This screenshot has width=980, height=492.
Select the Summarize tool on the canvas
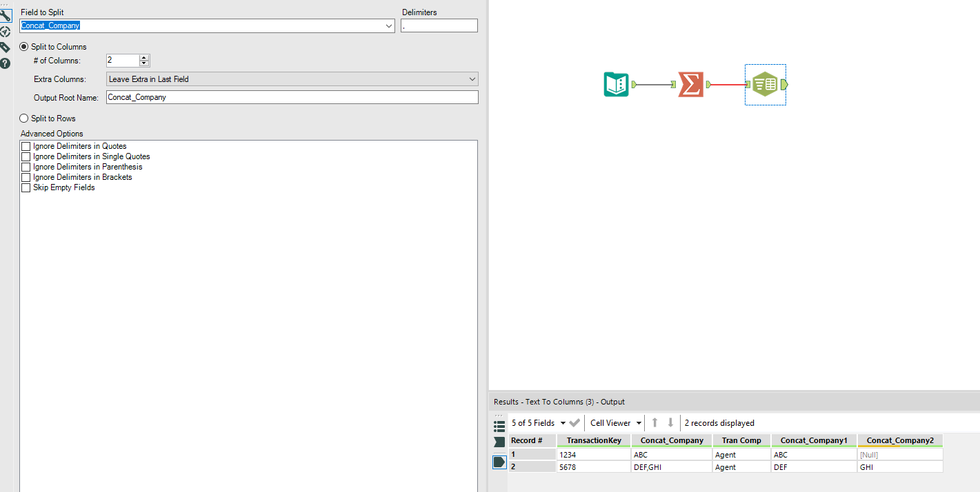click(690, 84)
